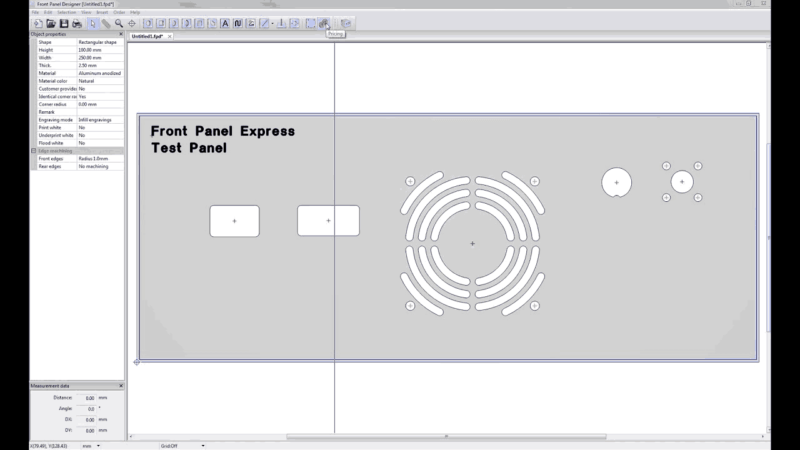Click the empty Remark value cell

click(x=100, y=112)
